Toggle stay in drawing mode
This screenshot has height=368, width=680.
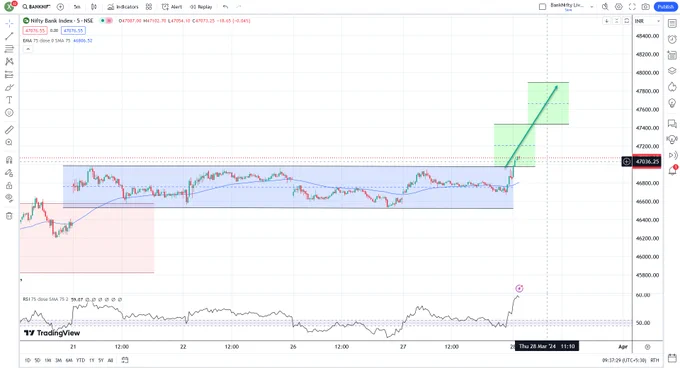[x=9, y=173]
